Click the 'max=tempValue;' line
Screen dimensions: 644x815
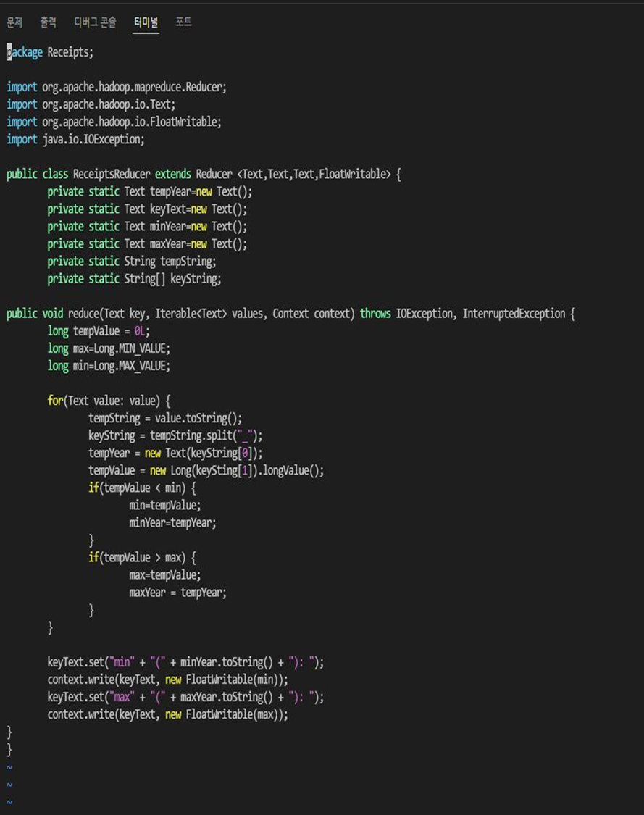tap(164, 575)
